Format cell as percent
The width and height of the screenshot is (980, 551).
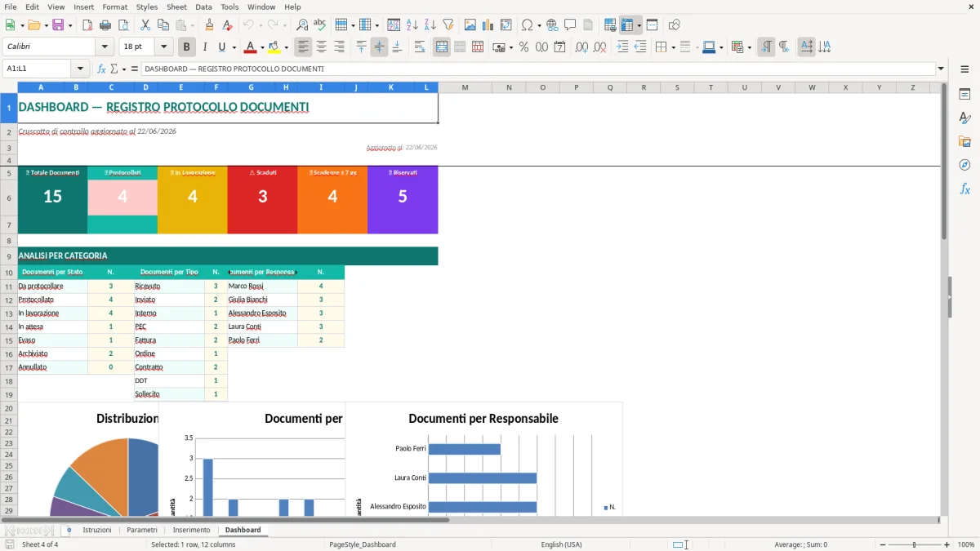[523, 47]
